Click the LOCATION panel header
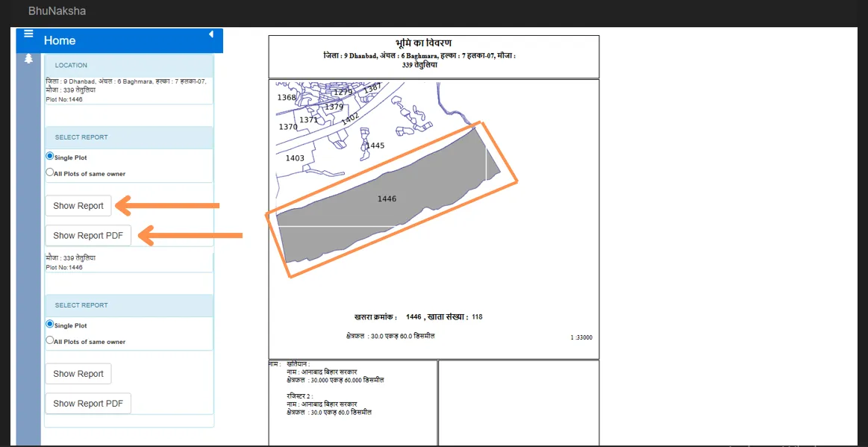The width and height of the screenshot is (868, 447). tap(129, 65)
